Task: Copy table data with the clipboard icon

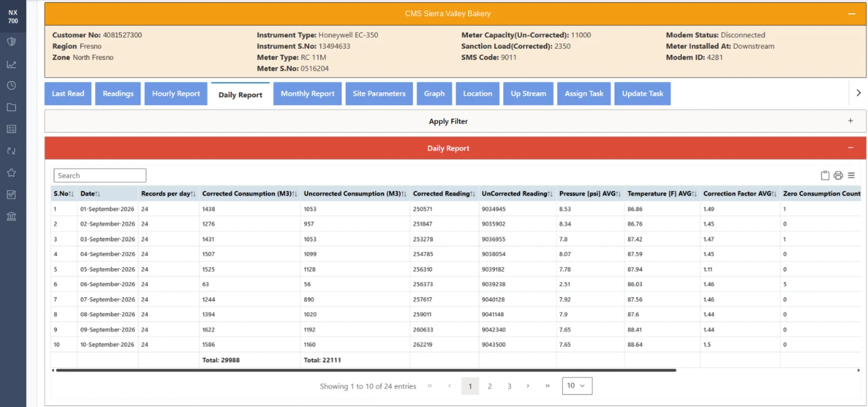Action: [x=825, y=176]
